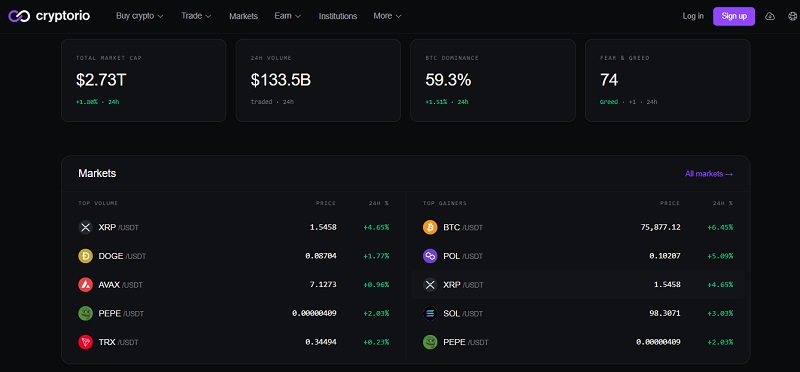The image size is (800, 372).
Task: Expand the Earn dropdown menu
Action: (287, 16)
